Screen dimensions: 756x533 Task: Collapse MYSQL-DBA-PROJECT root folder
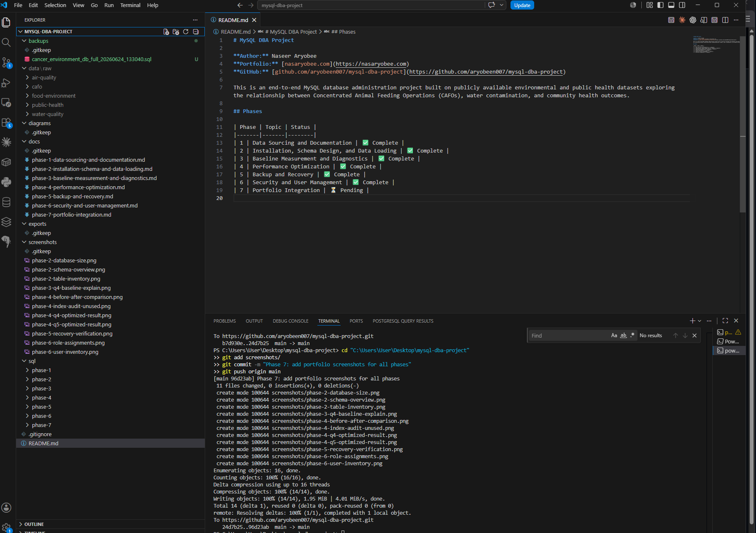(x=48, y=32)
